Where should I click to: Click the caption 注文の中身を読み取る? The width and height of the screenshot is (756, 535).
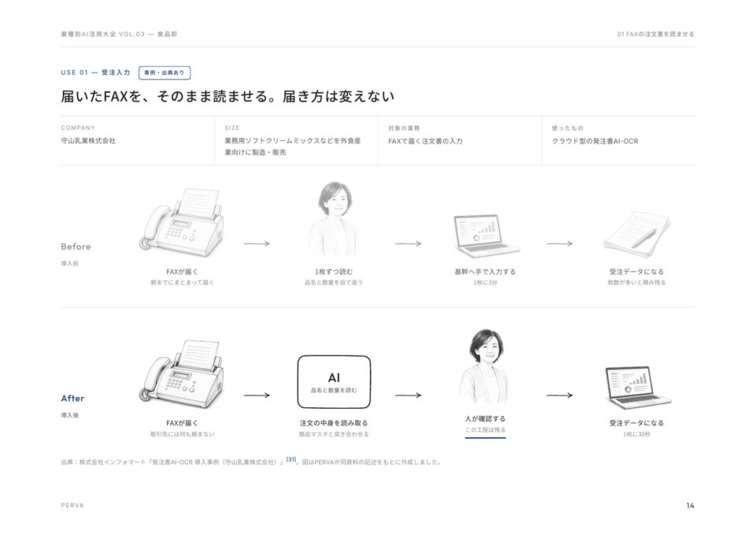(x=334, y=423)
